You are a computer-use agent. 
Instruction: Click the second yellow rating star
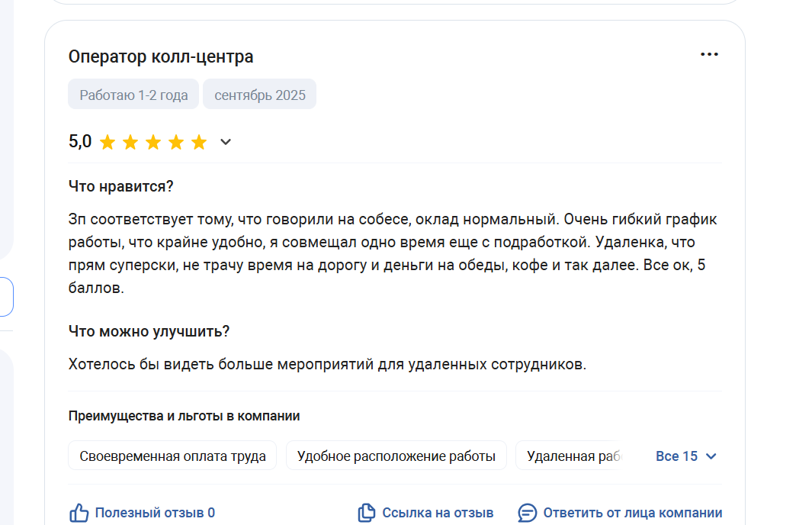coord(130,142)
